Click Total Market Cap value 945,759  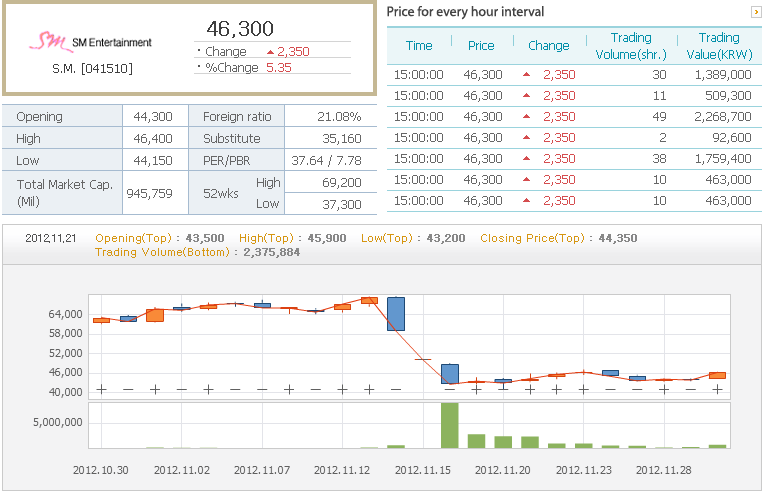[x=149, y=193]
